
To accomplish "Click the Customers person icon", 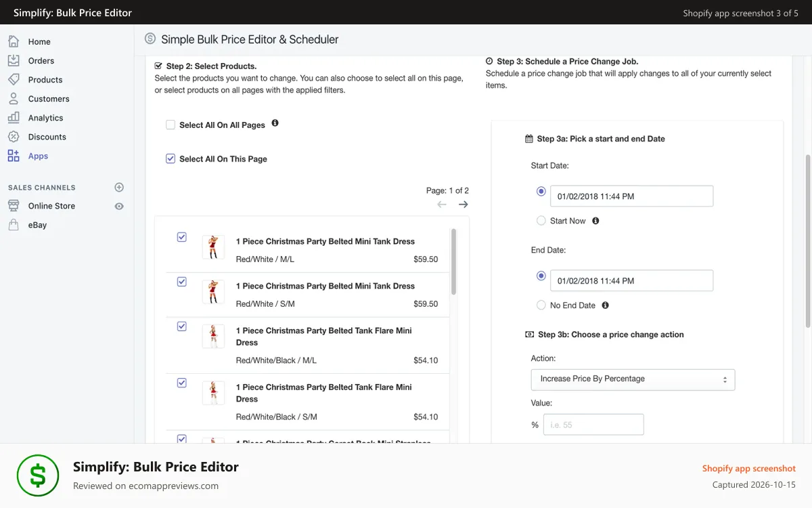I will pyautogui.click(x=14, y=98).
